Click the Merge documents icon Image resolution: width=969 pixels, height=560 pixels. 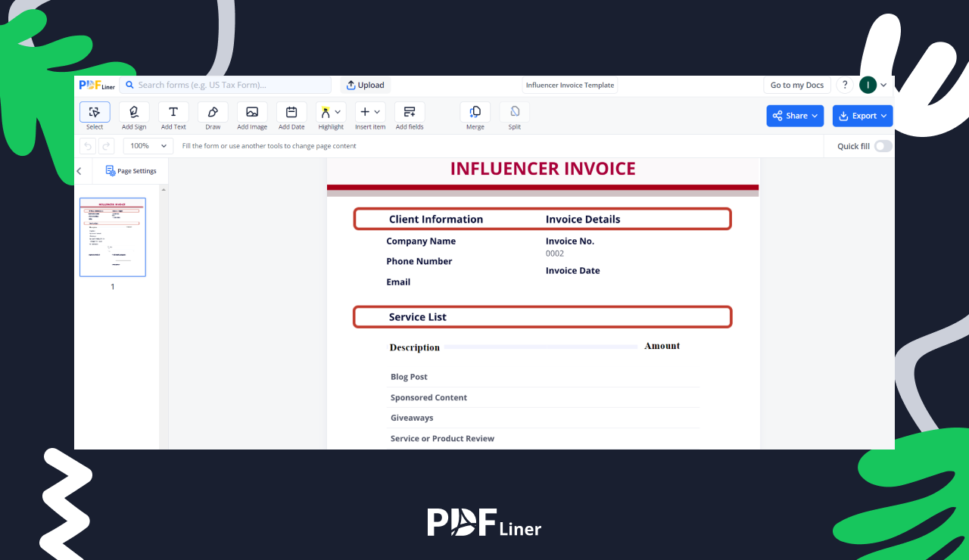coord(475,113)
